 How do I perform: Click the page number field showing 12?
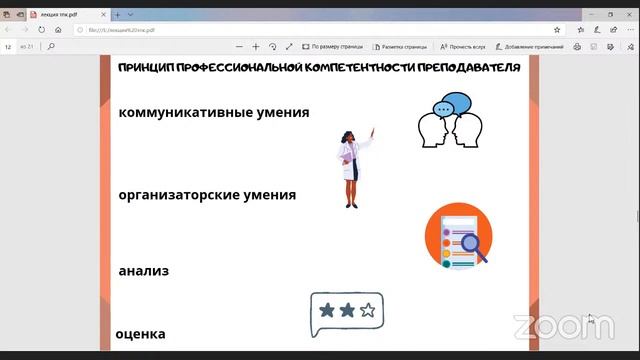[x=8, y=47]
